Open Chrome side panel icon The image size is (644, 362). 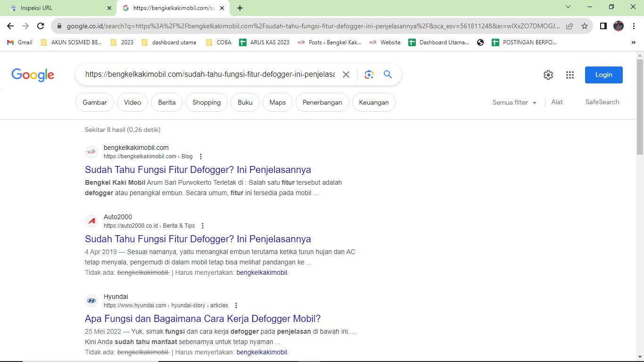(603, 26)
